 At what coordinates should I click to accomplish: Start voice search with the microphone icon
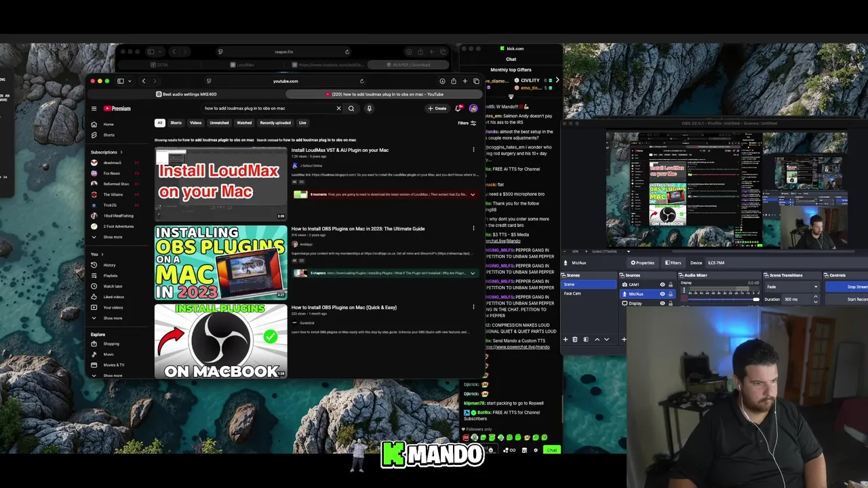tap(369, 108)
